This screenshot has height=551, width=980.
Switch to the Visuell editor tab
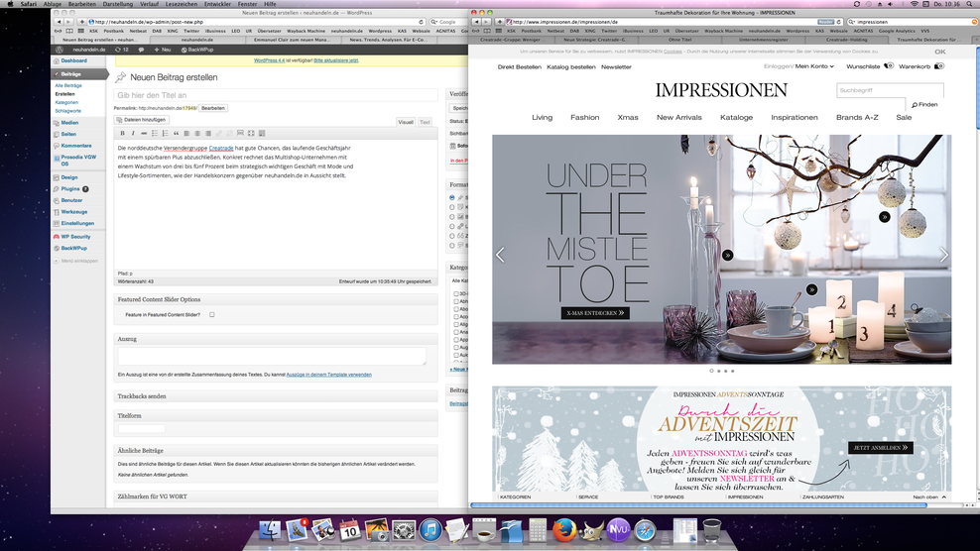pos(406,122)
